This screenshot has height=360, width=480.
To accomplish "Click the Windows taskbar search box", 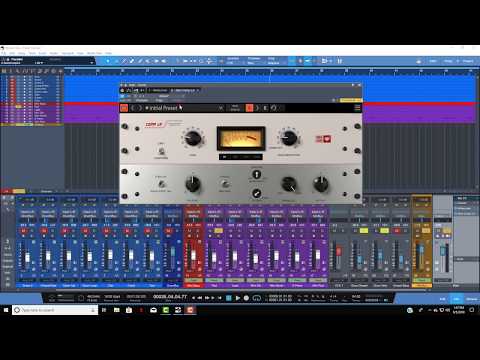I will coord(55,310).
